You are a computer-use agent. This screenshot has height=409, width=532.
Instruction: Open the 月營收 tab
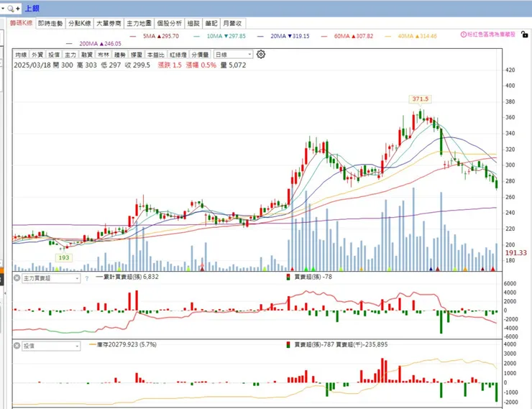pos(233,24)
